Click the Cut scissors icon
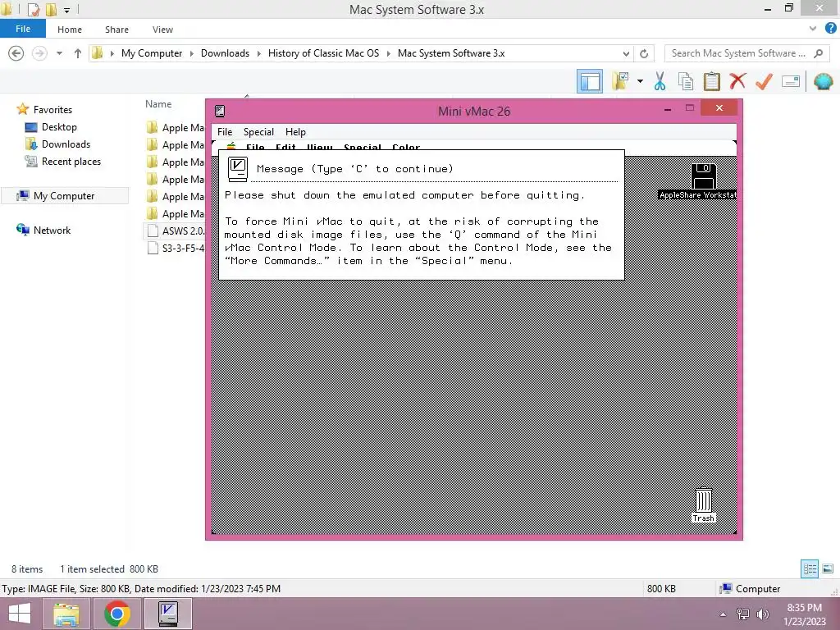Image resolution: width=840 pixels, height=630 pixels. point(660,81)
